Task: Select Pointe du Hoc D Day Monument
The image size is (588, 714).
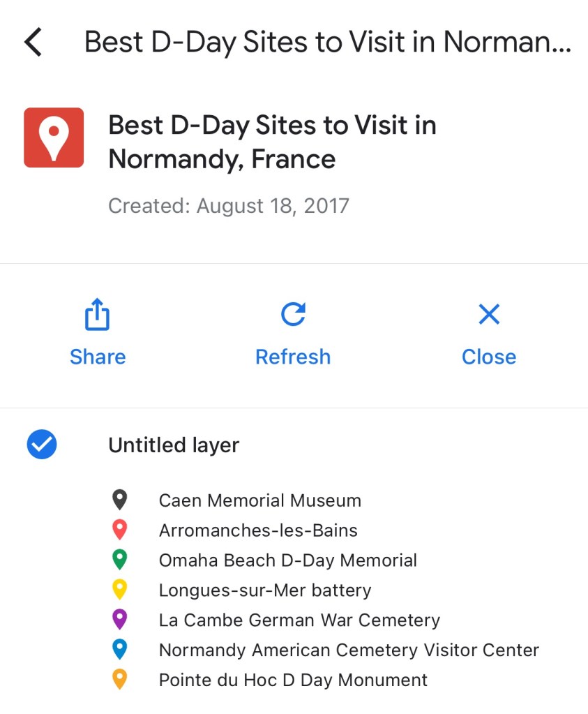Action: (293, 680)
